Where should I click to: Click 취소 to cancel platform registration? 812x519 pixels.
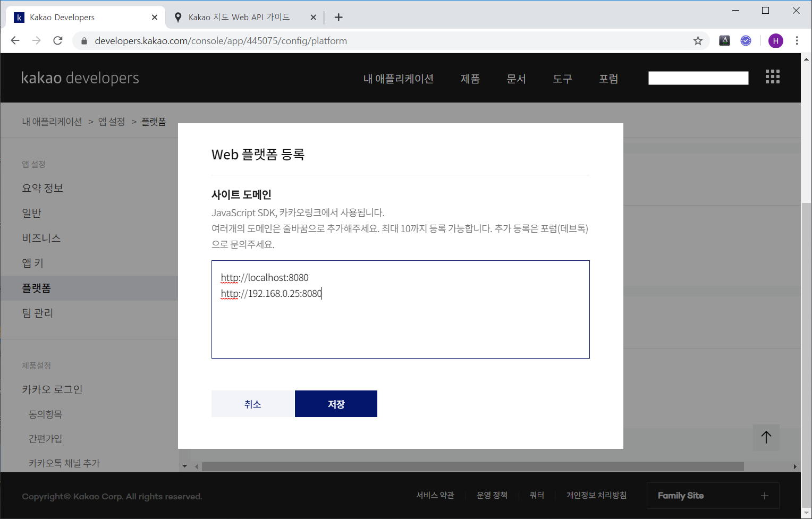253,404
